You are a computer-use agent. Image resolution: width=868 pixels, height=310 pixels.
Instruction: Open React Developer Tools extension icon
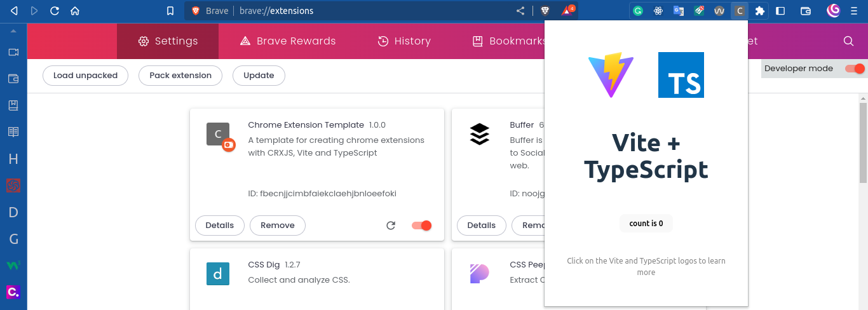point(658,11)
